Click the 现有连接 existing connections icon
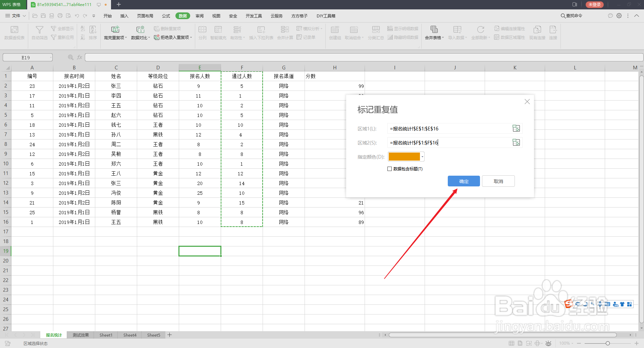Screen dimensions: 644x348 click(x=537, y=30)
